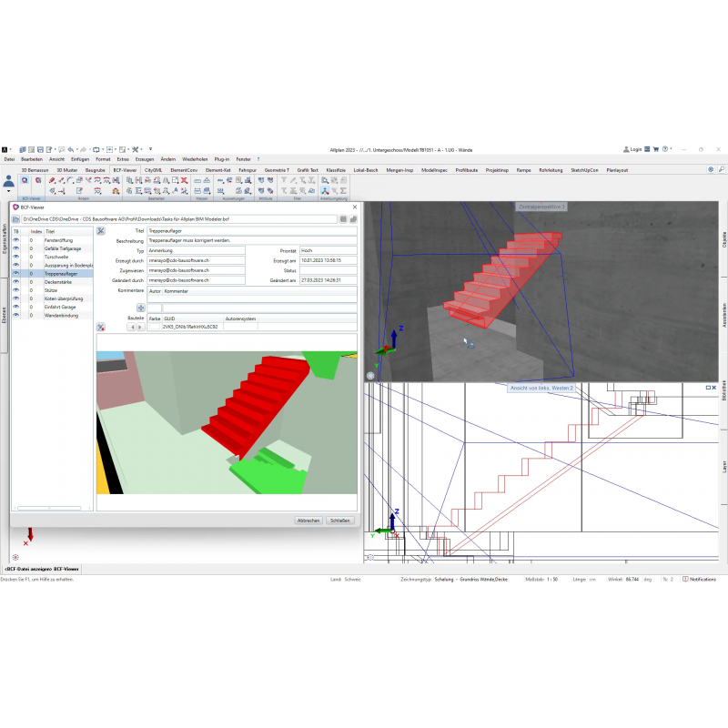Open the Fenster menu

click(244, 157)
